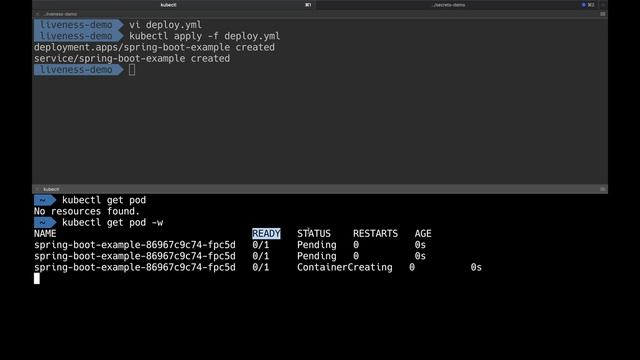This screenshot has width=640, height=360.
Task: Click the liveness-demo prompt badge on the last line
Action: (78, 70)
